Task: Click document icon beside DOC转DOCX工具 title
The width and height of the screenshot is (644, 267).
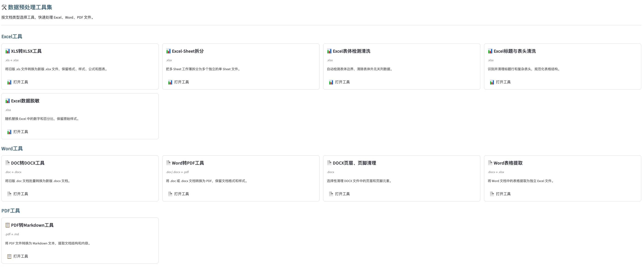Action: point(8,163)
